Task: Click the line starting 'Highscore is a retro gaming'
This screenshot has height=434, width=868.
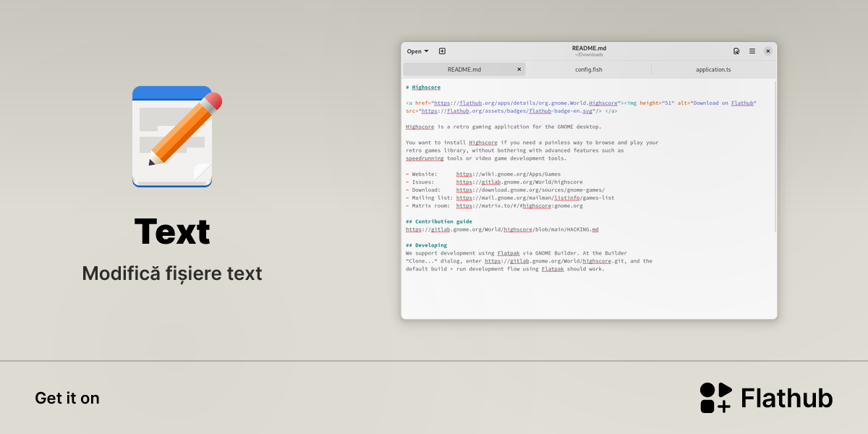Action: (503, 127)
